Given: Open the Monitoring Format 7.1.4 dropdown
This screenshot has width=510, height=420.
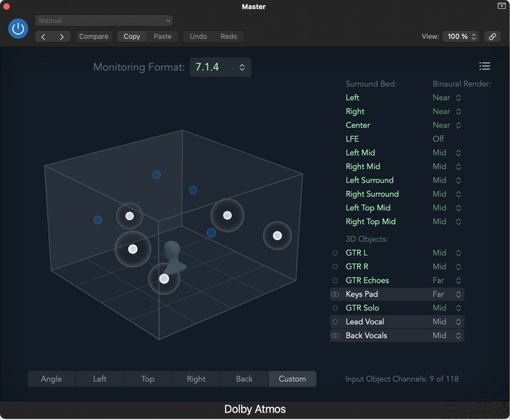Looking at the screenshot, I should pyautogui.click(x=220, y=67).
